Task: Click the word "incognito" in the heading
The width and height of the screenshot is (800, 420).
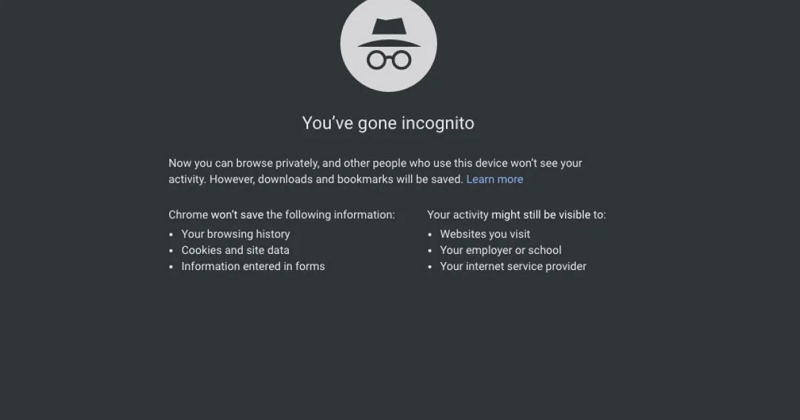Action: tap(438, 123)
